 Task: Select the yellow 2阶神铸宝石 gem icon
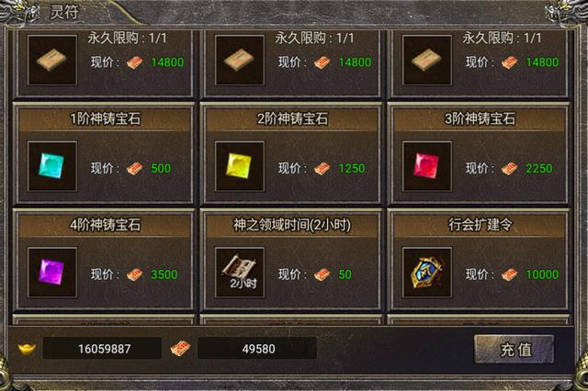[x=240, y=166]
